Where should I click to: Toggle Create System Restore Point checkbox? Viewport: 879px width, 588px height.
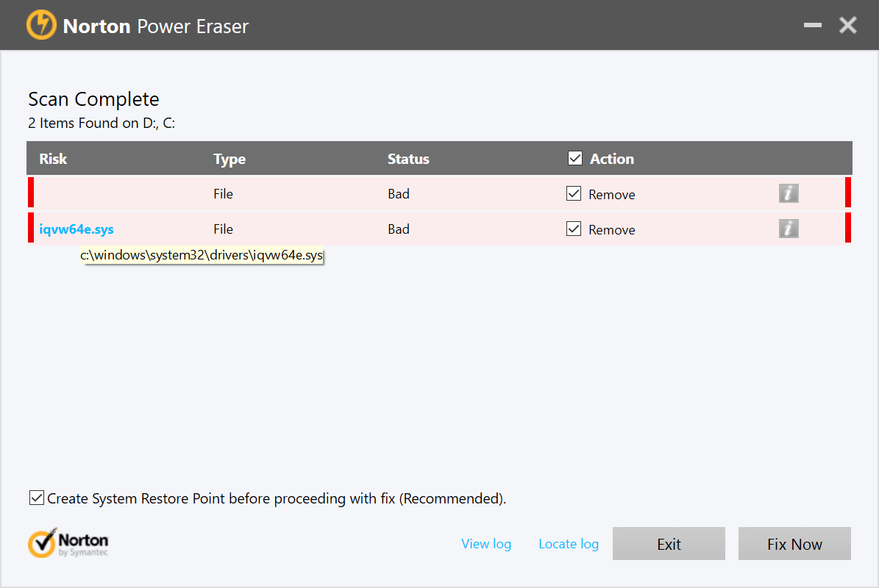pyautogui.click(x=37, y=498)
